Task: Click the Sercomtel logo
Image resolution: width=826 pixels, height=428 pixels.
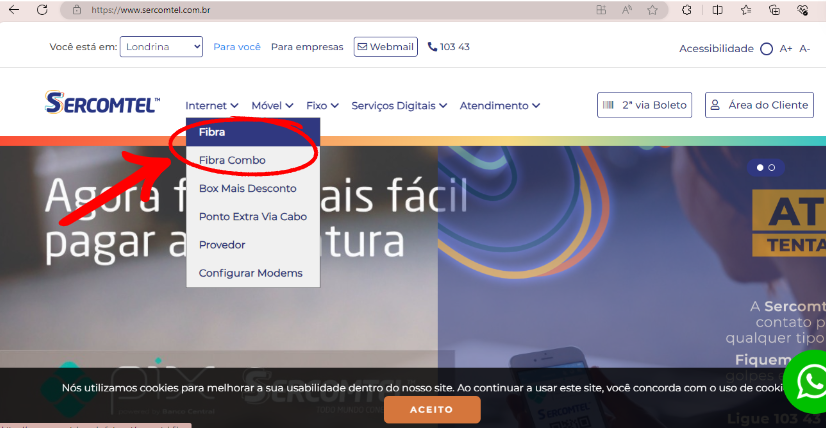Action: tap(102, 103)
